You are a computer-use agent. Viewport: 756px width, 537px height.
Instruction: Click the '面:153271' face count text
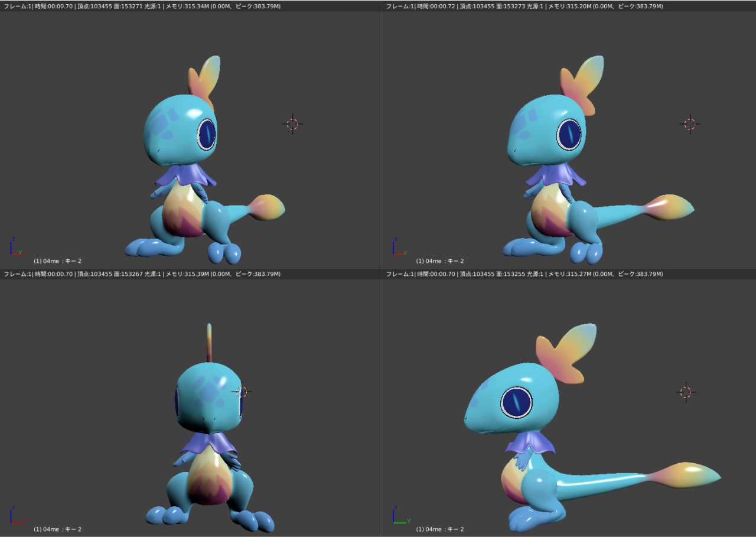click(128, 6)
